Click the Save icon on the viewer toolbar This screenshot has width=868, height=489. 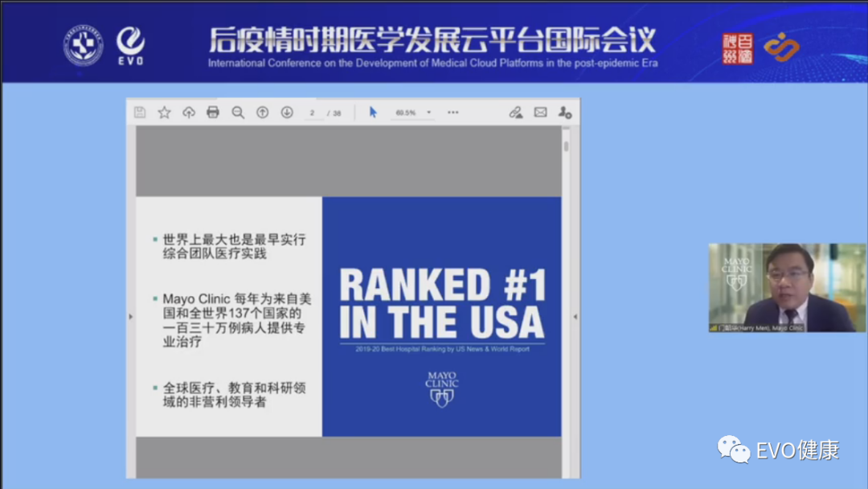point(138,113)
